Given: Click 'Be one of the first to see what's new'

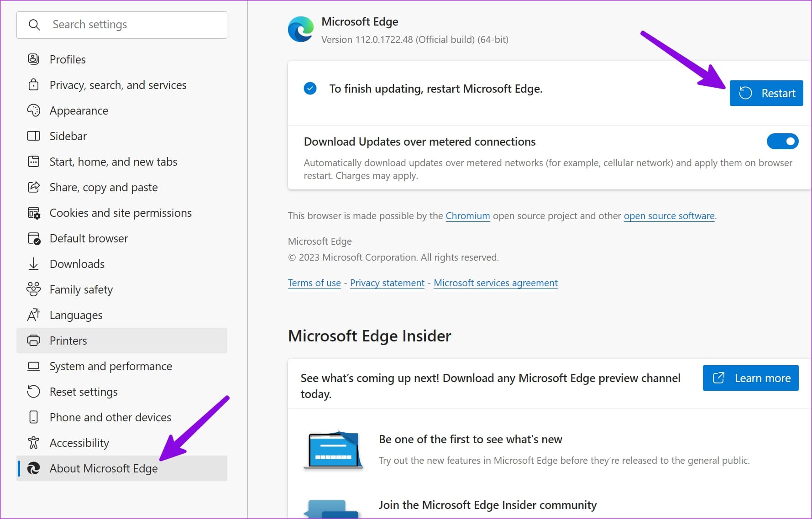Looking at the screenshot, I should coord(471,439).
